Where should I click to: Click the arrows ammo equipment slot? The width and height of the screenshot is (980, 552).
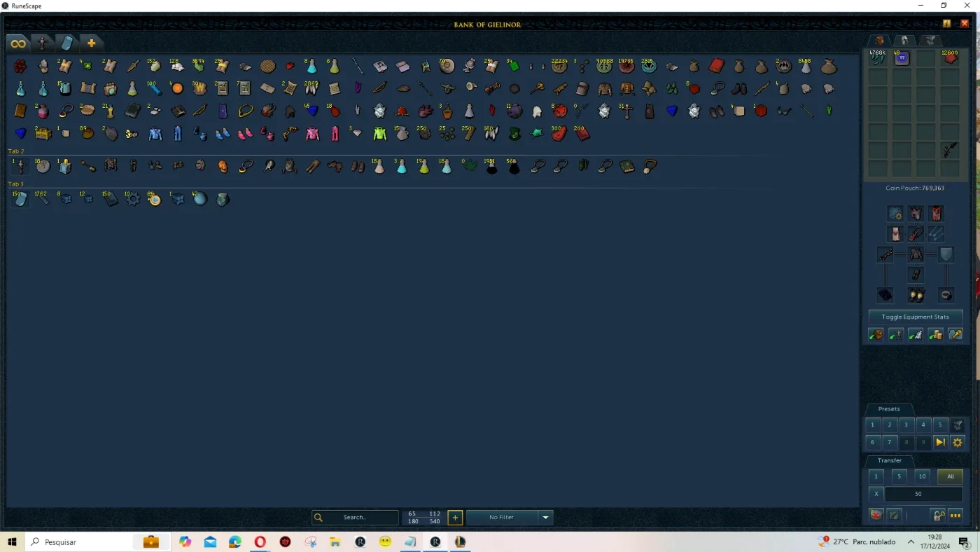point(936,233)
